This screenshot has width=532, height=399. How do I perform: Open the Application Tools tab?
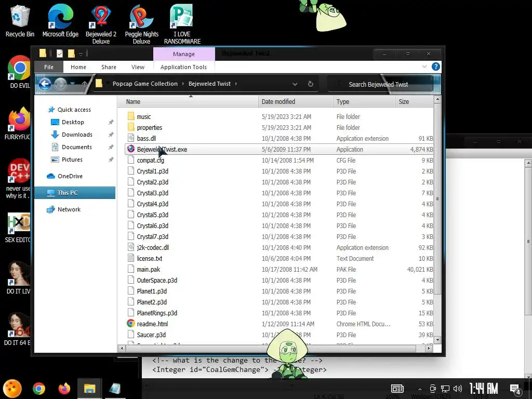click(x=183, y=67)
